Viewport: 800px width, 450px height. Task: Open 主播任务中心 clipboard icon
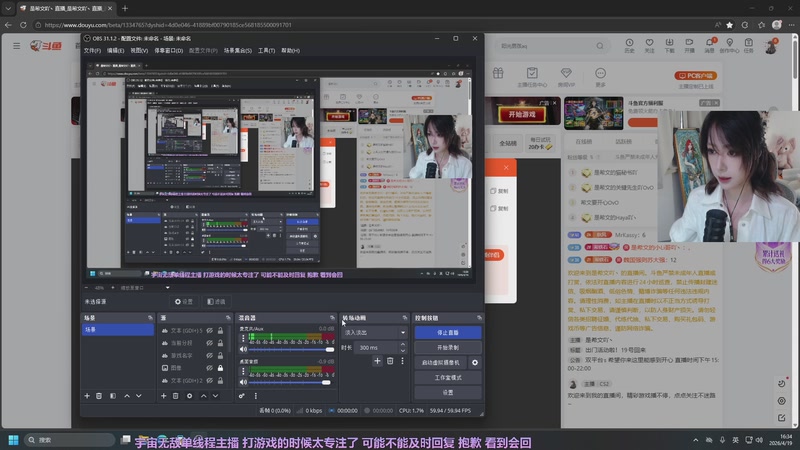[532, 73]
